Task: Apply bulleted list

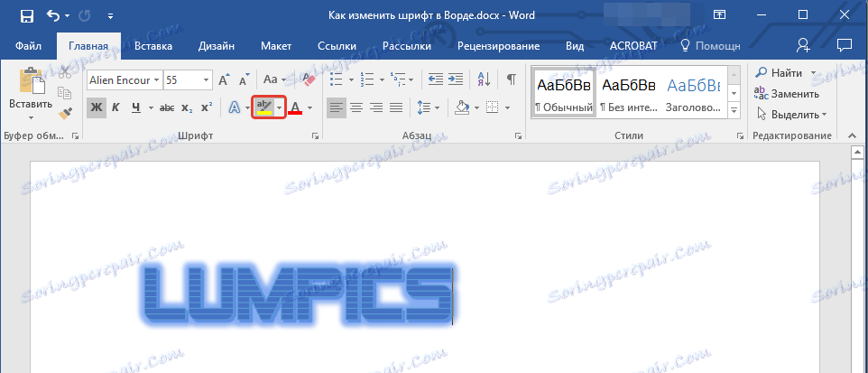Action: click(336, 79)
